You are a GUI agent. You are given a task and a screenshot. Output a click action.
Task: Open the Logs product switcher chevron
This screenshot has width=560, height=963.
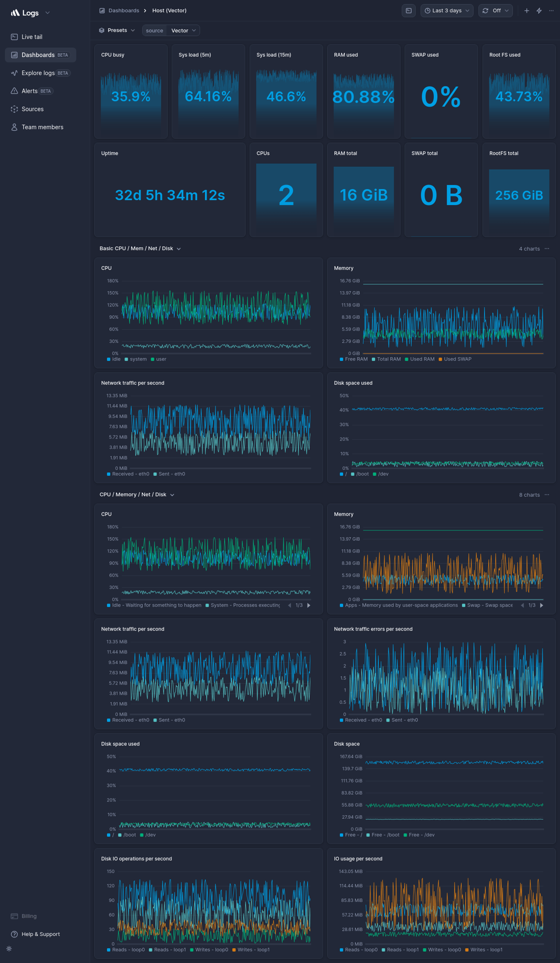tap(48, 13)
